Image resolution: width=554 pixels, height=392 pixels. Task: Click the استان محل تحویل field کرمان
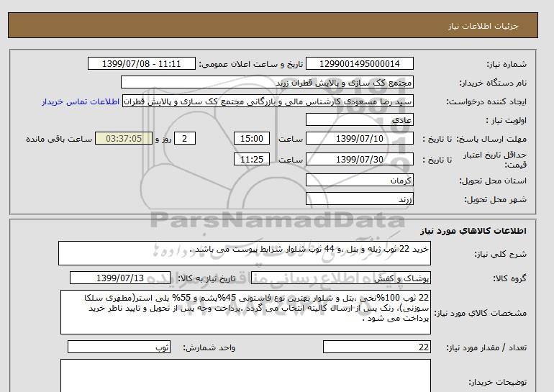pyautogui.click(x=360, y=179)
